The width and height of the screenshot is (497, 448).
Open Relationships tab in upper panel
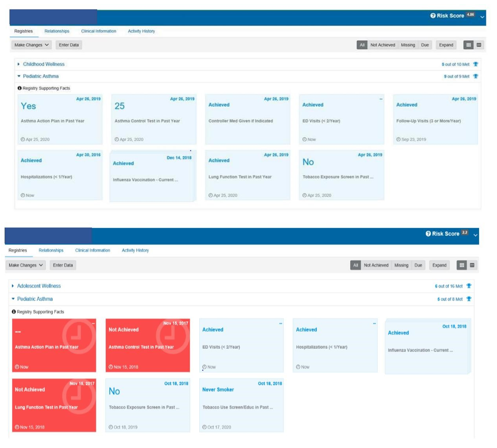[x=57, y=31]
